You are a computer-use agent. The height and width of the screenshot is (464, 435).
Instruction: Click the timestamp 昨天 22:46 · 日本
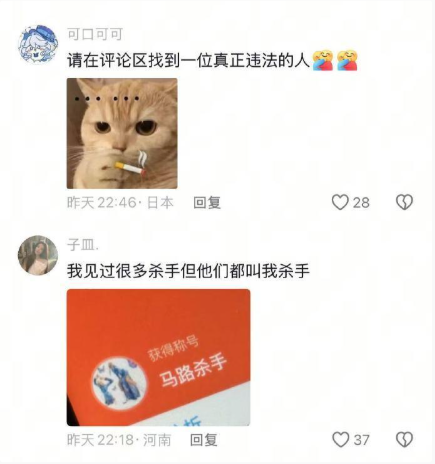pos(120,203)
